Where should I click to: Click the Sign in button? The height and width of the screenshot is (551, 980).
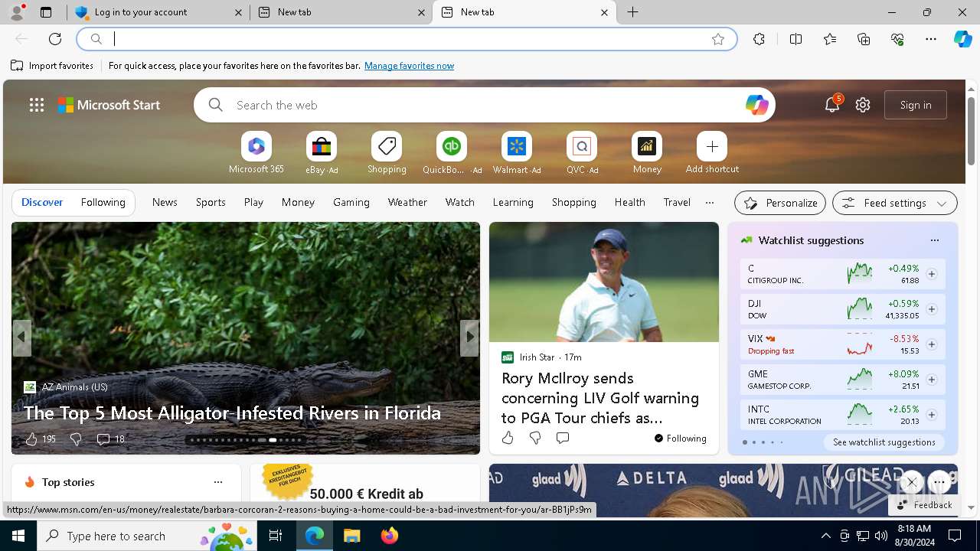pos(916,105)
